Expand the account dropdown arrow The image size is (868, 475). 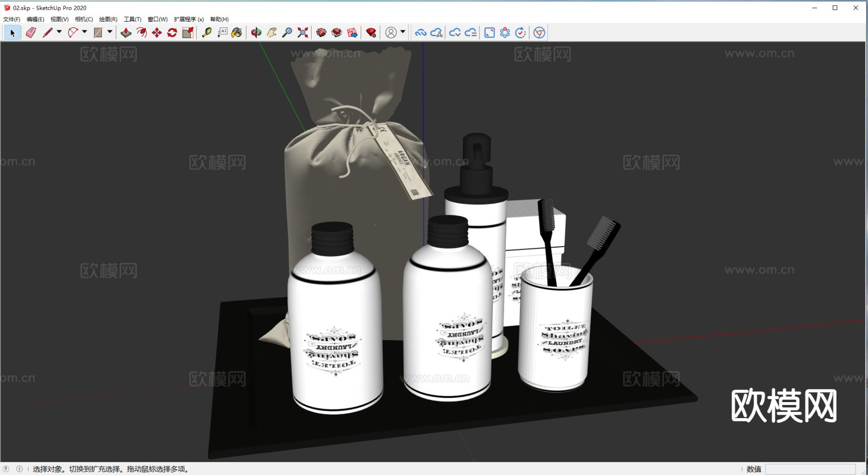403,32
